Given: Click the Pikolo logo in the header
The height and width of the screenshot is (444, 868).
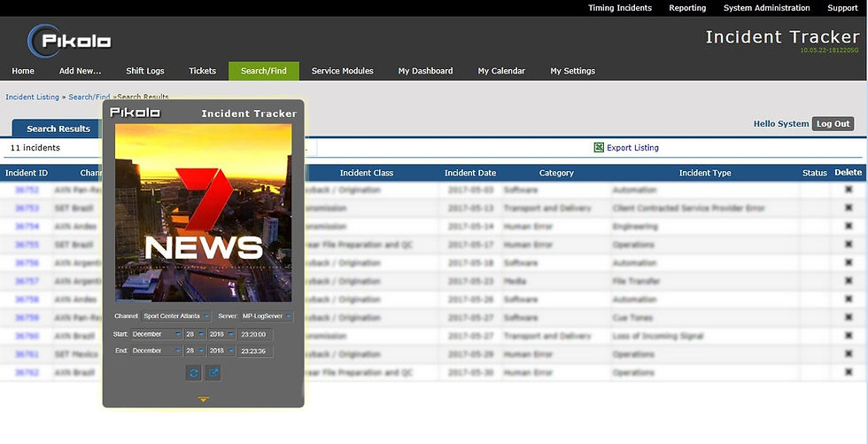Looking at the screenshot, I should coord(70,41).
